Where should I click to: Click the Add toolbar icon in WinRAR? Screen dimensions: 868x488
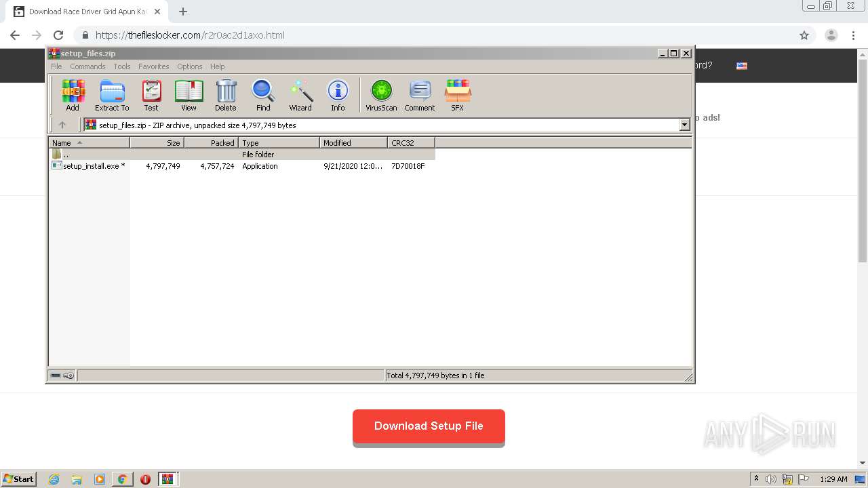coord(73,95)
